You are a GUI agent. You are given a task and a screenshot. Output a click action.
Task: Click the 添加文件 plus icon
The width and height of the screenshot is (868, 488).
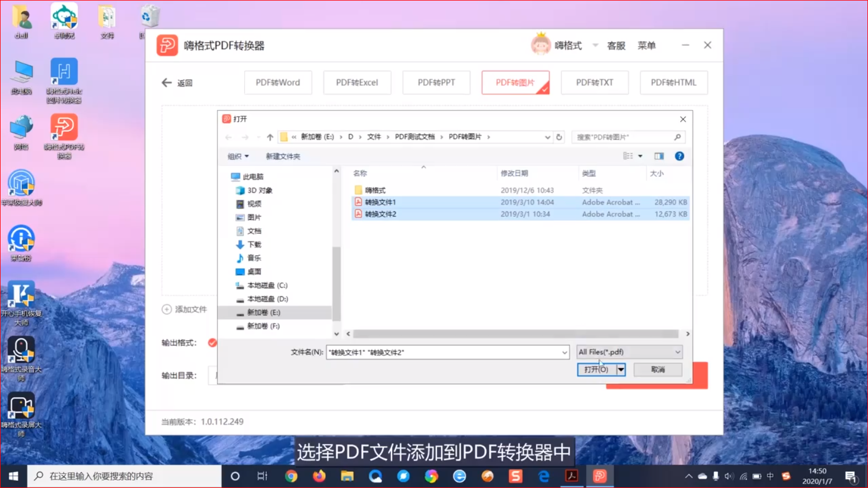(x=166, y=309)
